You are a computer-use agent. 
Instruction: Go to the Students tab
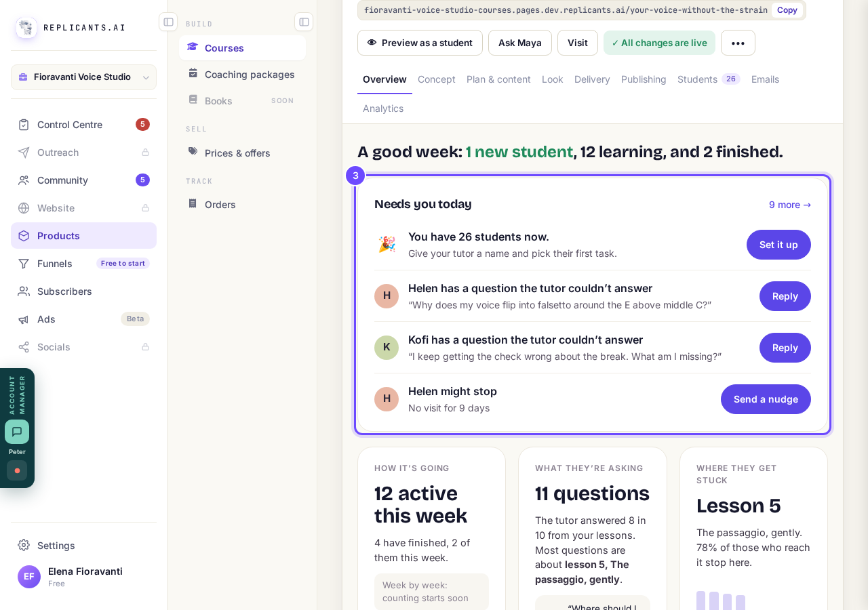tap(709, 79)
